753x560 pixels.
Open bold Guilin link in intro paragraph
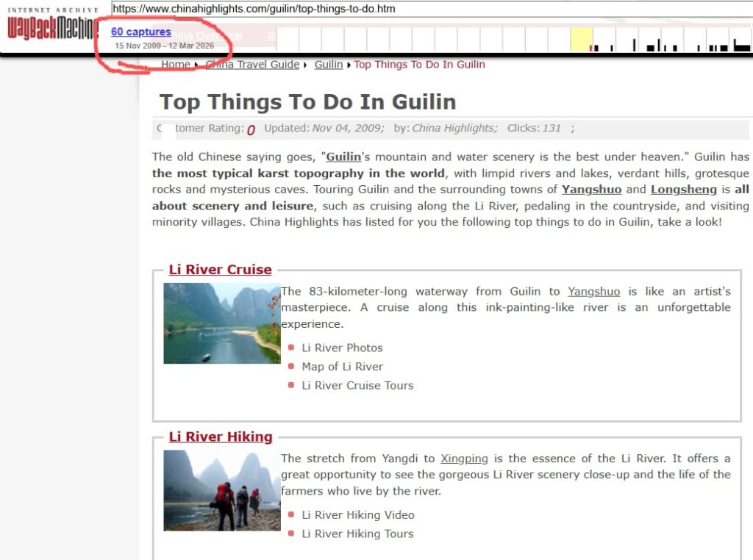point(343,157)
